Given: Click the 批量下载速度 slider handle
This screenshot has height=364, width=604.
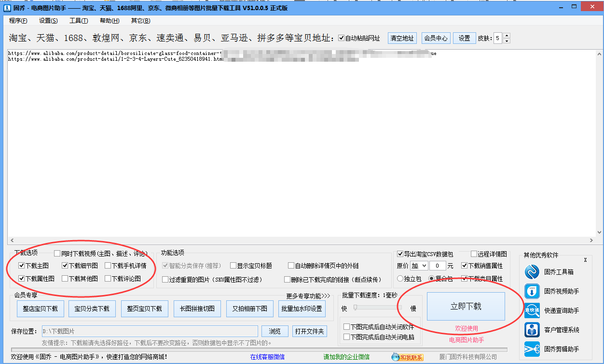Looking at the screenshot, I should (x=355, y=308).
